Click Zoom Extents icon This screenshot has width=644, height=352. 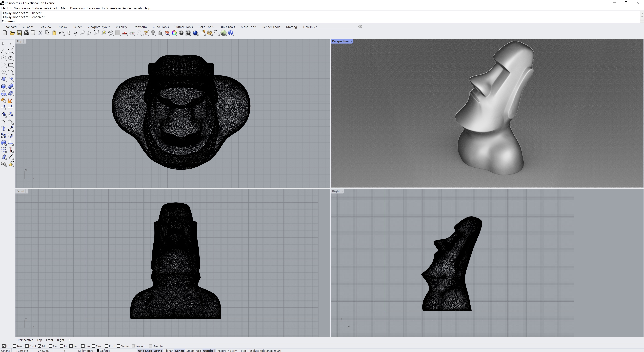point(96,33)
